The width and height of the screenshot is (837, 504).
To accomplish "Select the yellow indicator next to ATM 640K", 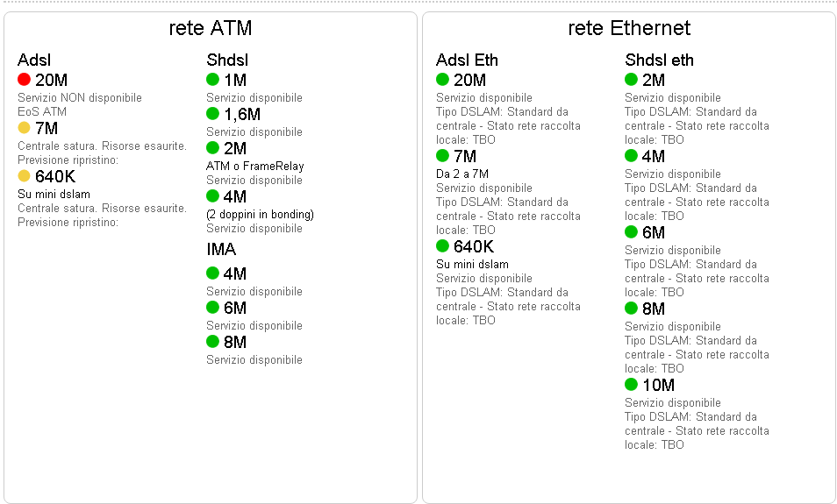I will click(x=24, y=175).
